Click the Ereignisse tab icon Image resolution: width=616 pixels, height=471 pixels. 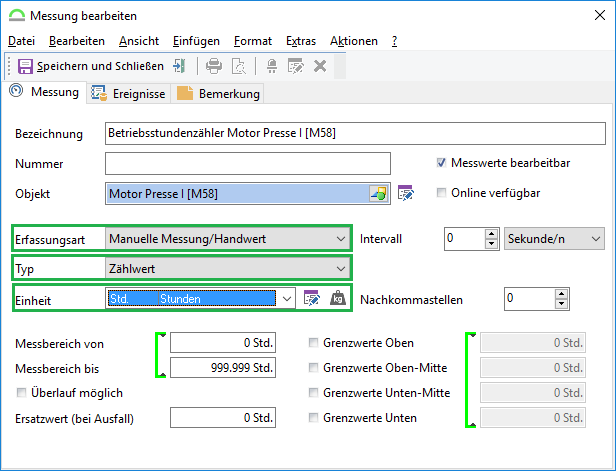pyautogui.click(x=99, y=93)
